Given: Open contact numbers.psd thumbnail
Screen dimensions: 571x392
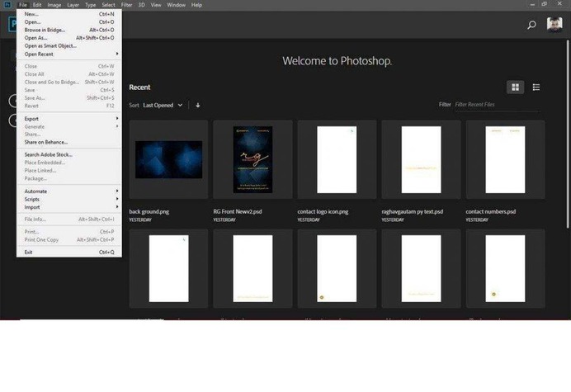Looking at the screenshot, I should pyautogui.click(x=506, y=159).
